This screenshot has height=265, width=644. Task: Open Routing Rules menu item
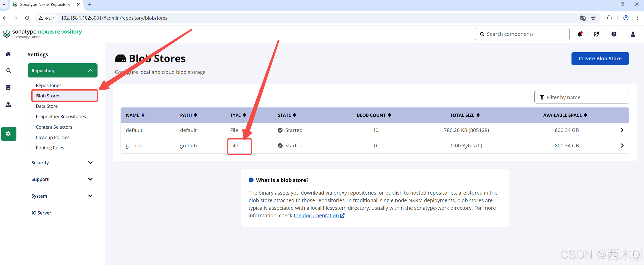pos(50,148)
